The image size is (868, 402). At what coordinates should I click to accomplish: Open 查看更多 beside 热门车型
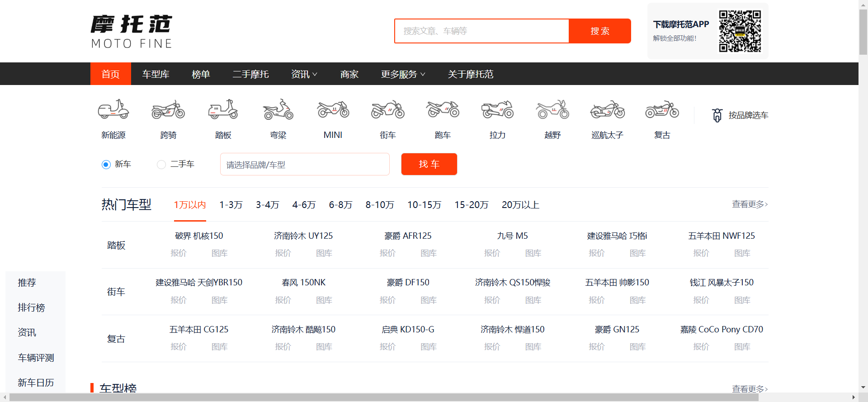pos(750,204)
